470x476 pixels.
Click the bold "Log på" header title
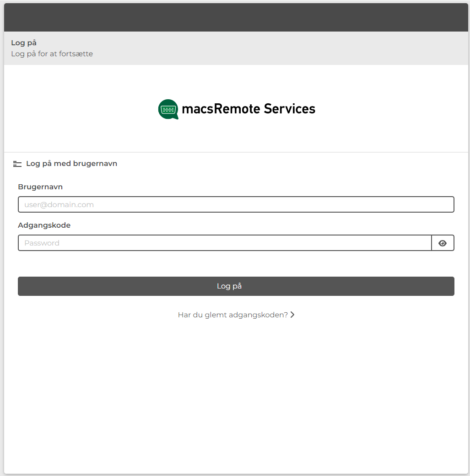coord(24,43)
